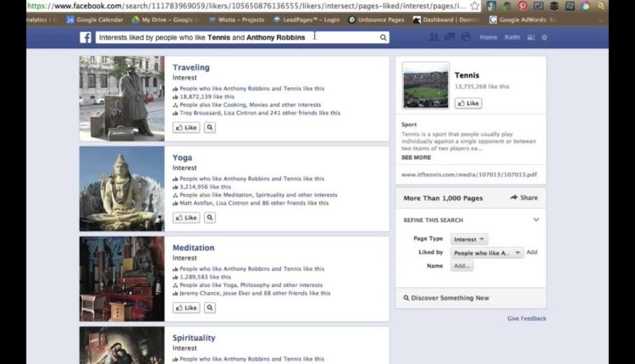Open the LeadPages Login bookmark

306,19
